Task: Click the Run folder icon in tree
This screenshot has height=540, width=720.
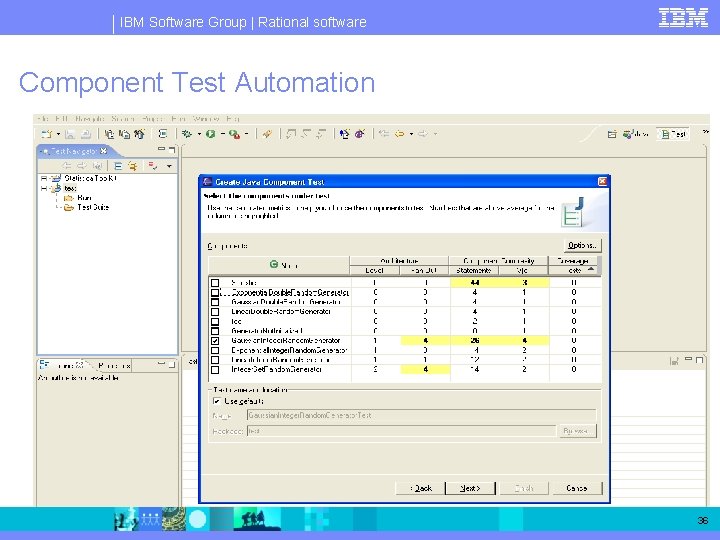Action: pyautogui.click(x=69, y=198)
